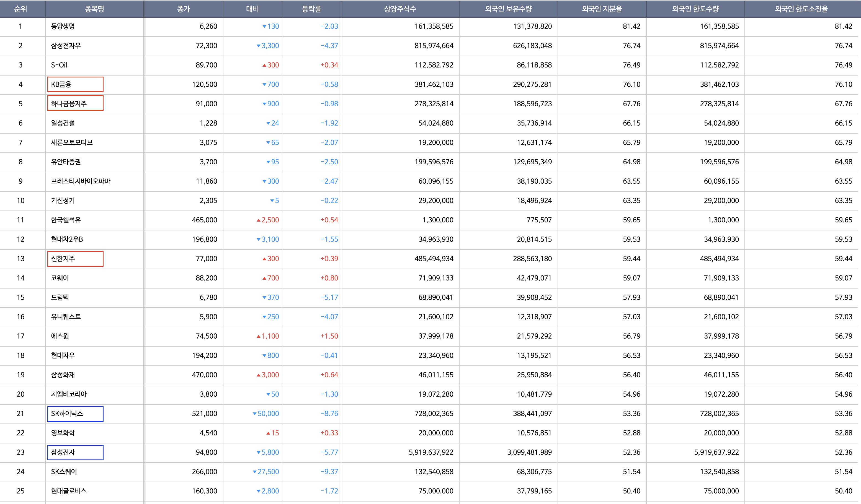Click 한국쉘석유 closing price 465,000
The height and width of the screenshot is (504, 861).
coord(204,220)
